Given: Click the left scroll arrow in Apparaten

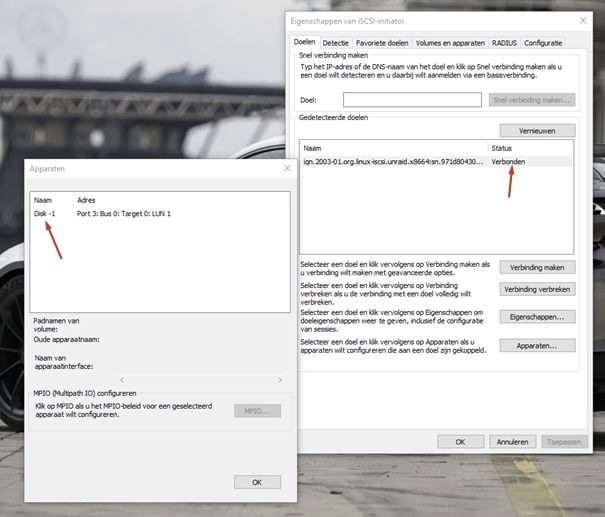Looking at the screenshot, I should (122, 380).
